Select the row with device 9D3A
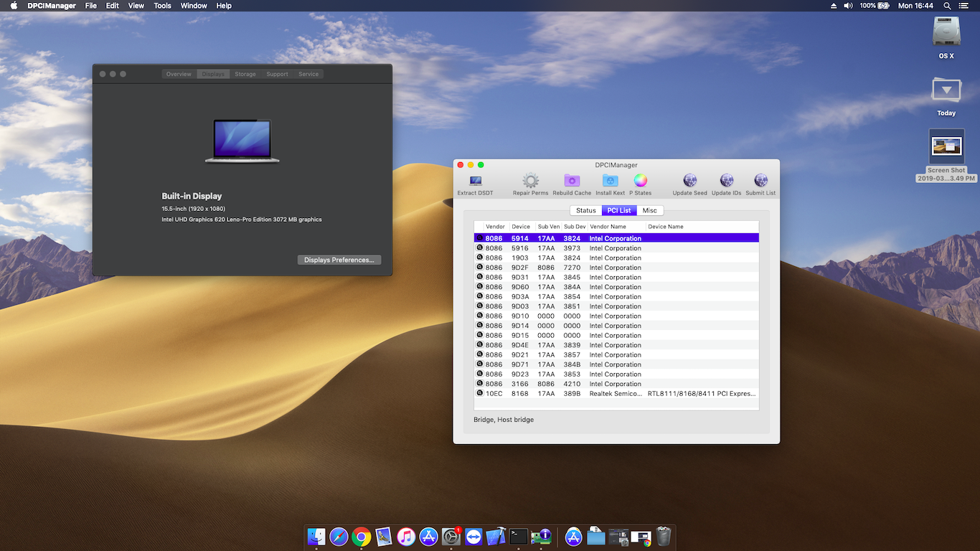 click(x=616, y=296)
